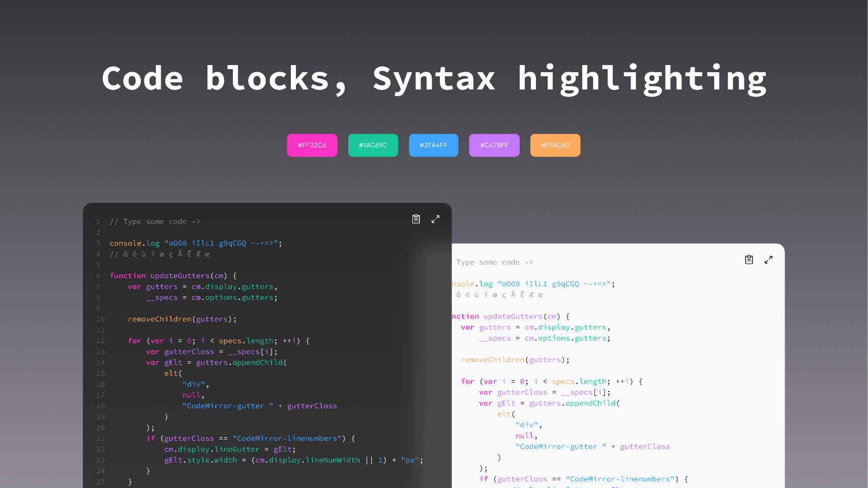Click the expand arrows icon in dark editor
Viewport: 868px width, 488px height.
coord(435,219)
